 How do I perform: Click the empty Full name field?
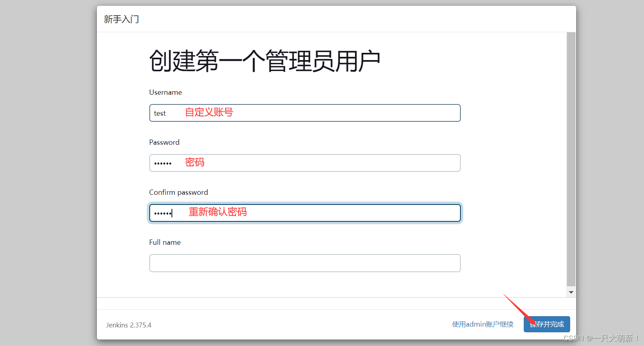pos(305,263)
